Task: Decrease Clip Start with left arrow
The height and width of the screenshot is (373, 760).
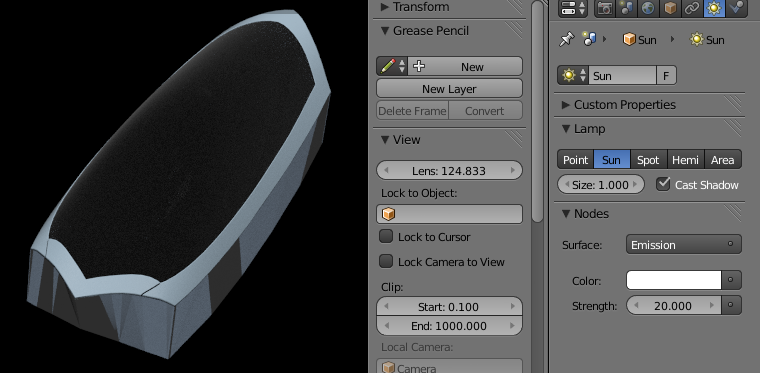Action: pyautogui.click(x=386, y=306)
